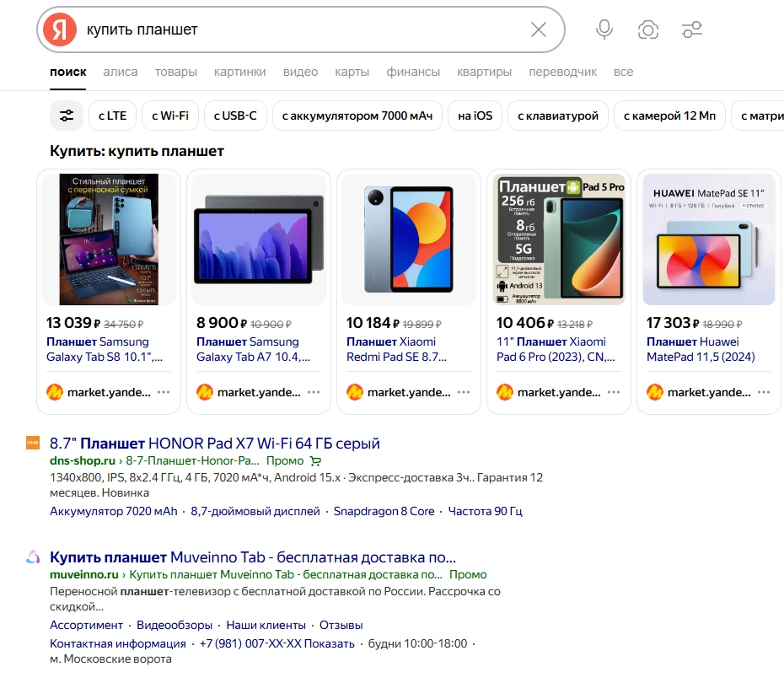Open more options on Huawei MatePad card
The width and height of the screenshot is (784, 683).
764,392
